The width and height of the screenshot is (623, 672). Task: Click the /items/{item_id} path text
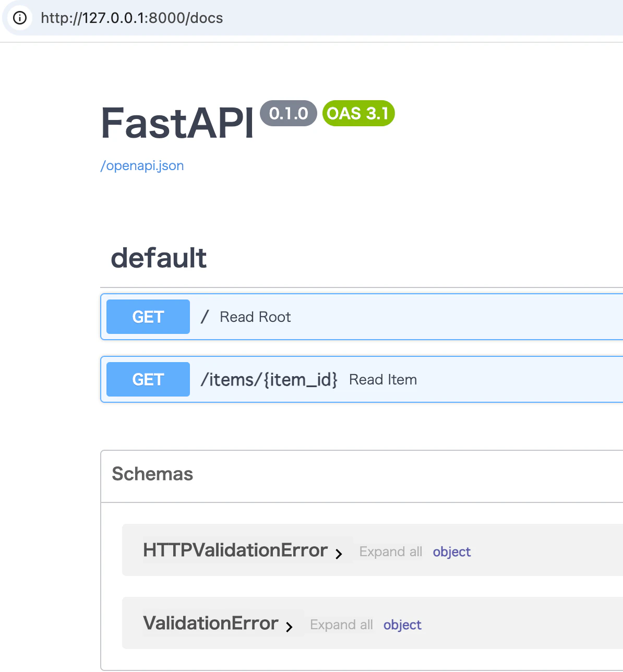tap(269, 380)
